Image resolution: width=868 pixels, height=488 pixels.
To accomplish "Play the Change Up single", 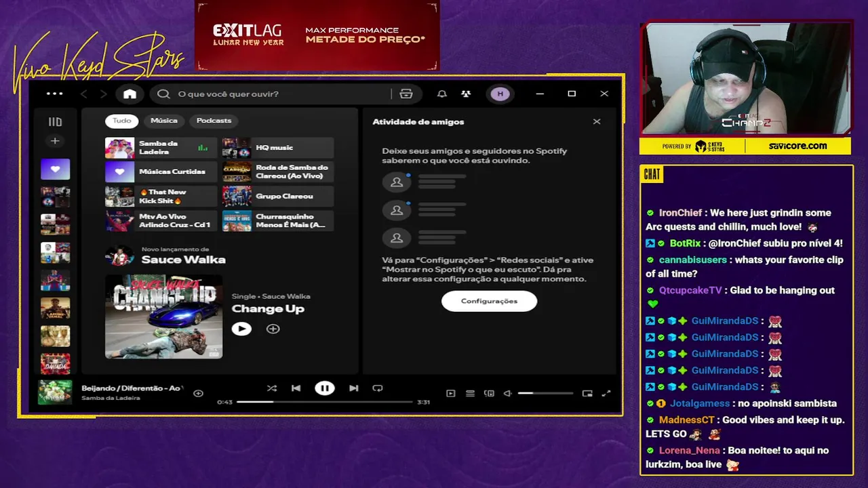I will [x=241, y=329].
